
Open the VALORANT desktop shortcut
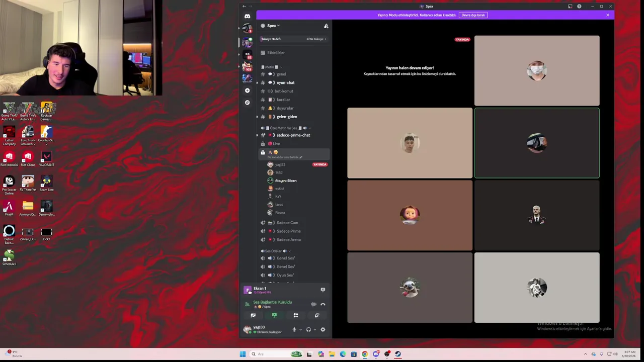46,159
